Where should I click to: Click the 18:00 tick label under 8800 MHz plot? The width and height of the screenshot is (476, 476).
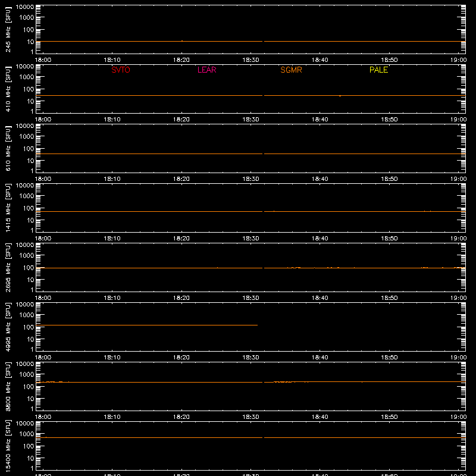(43, 417)
